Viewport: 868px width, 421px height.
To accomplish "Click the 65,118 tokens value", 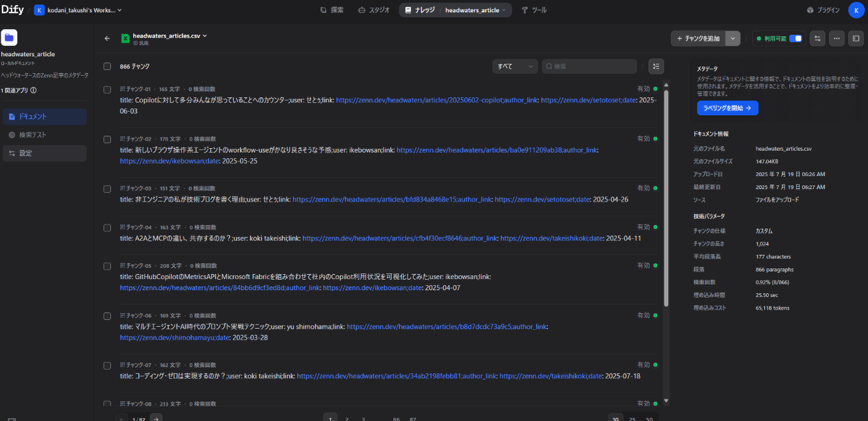I will coord(773,308).
